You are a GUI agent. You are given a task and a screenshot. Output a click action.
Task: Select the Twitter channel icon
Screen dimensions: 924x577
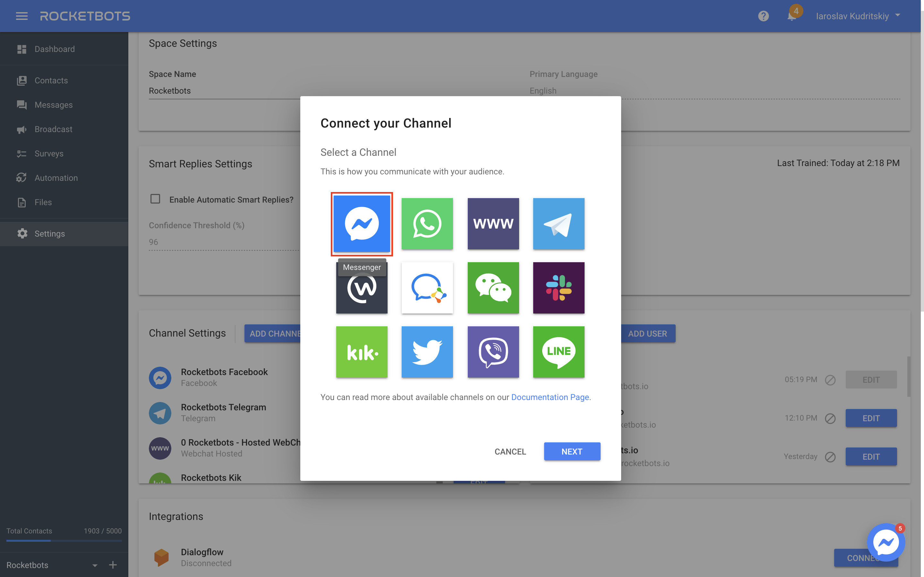(427, 352)
